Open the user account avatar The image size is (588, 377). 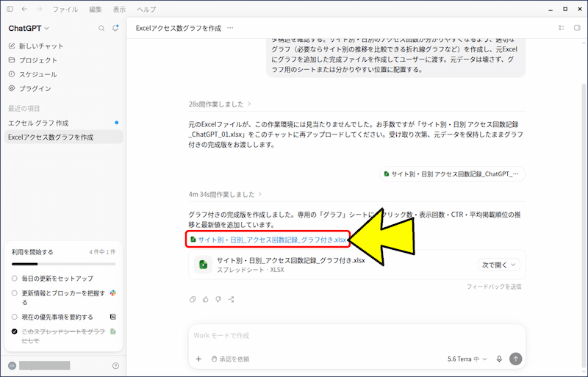click(12, 365)
